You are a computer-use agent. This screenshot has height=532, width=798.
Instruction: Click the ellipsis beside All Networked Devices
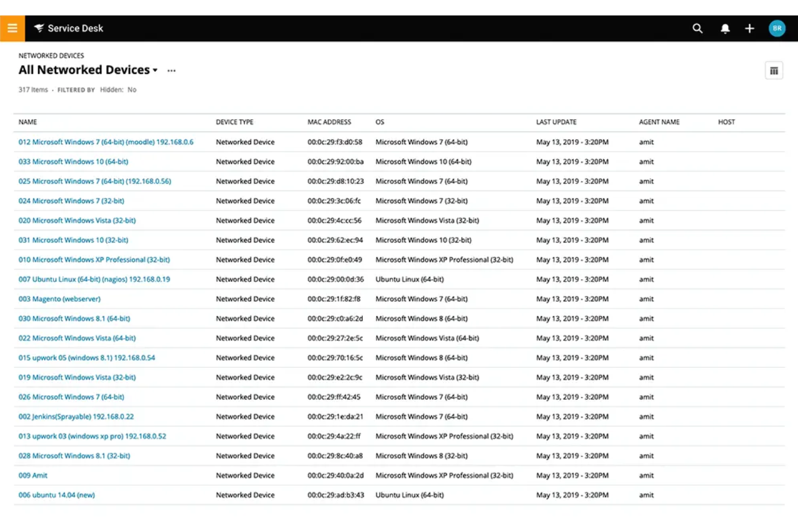(171, 71)
